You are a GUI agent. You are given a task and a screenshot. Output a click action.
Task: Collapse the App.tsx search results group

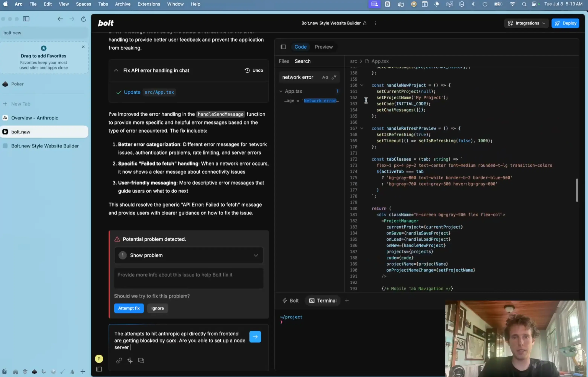point(281,91)
